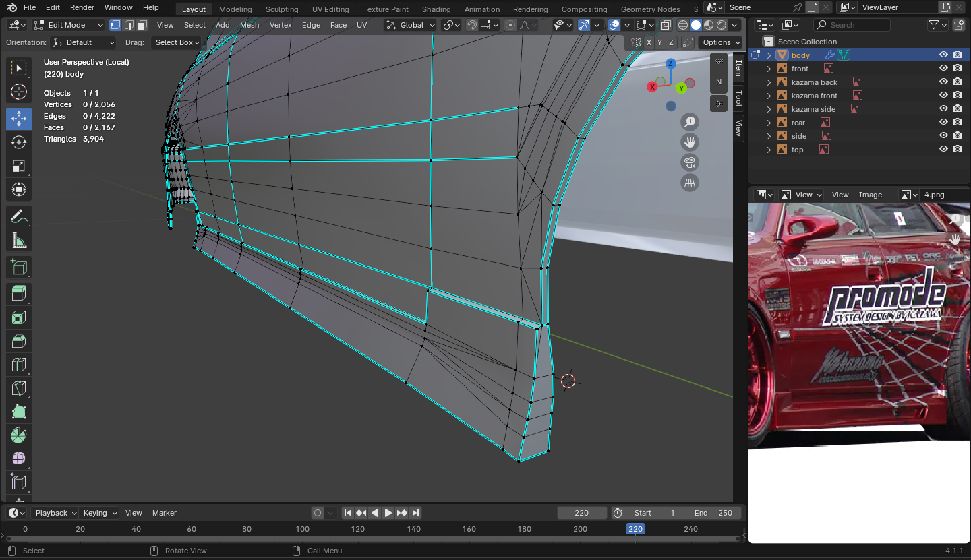
Task: Select the Spin tool
Action: pyautogui.click(x=19, y=435)
